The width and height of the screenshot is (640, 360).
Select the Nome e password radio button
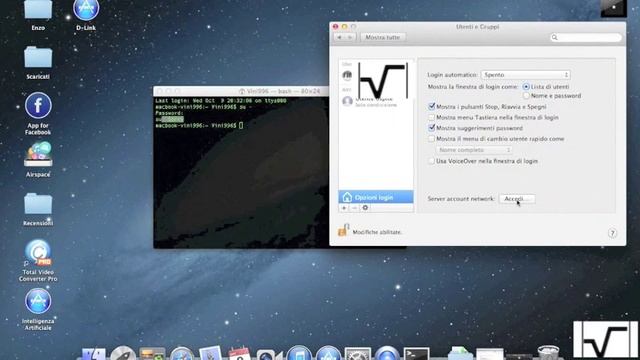(526, 96)
